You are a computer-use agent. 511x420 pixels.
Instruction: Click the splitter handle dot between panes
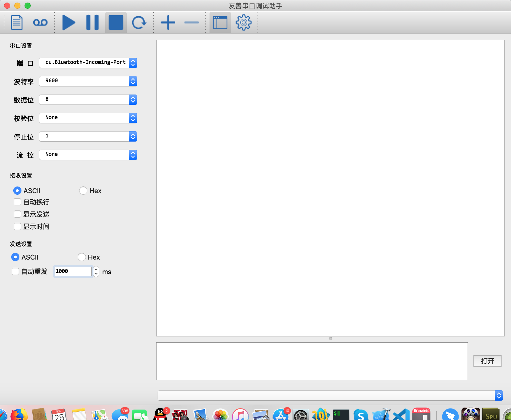tap(331, 339)
